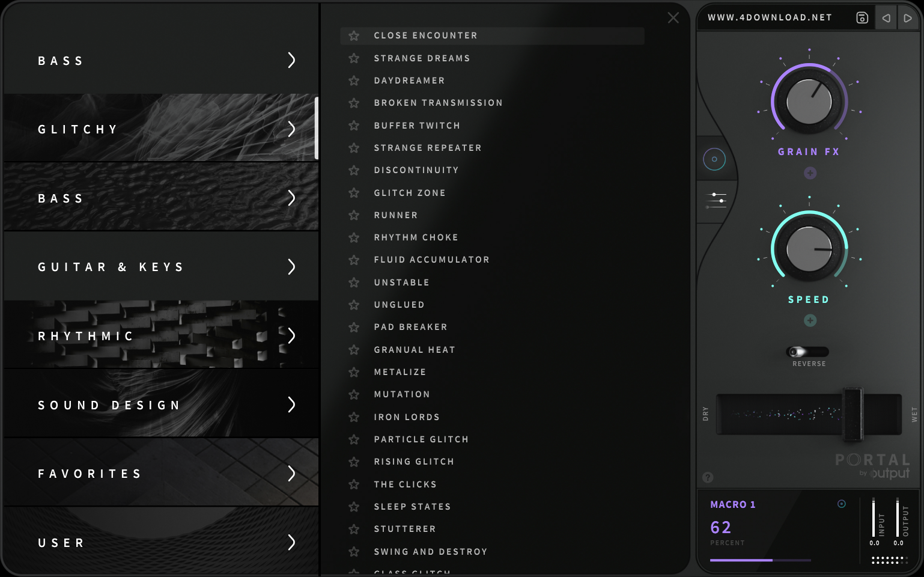Click the dry/wet mix fader handle

click(852, 414)
